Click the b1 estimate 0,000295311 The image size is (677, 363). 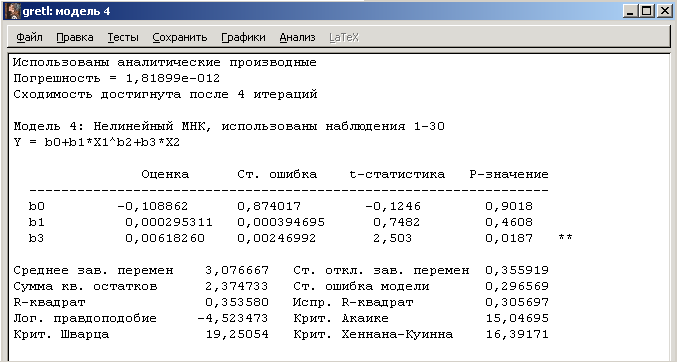[x=169, y=222]
